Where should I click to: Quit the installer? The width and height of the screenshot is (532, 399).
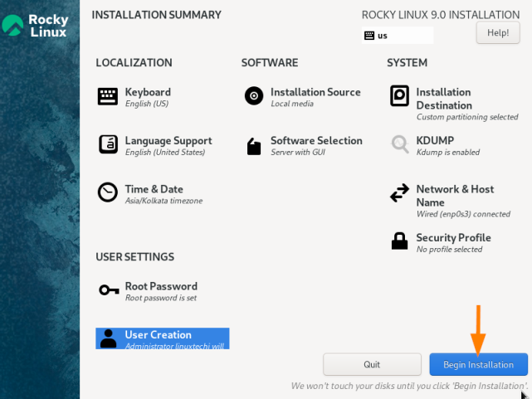(372, 364)
